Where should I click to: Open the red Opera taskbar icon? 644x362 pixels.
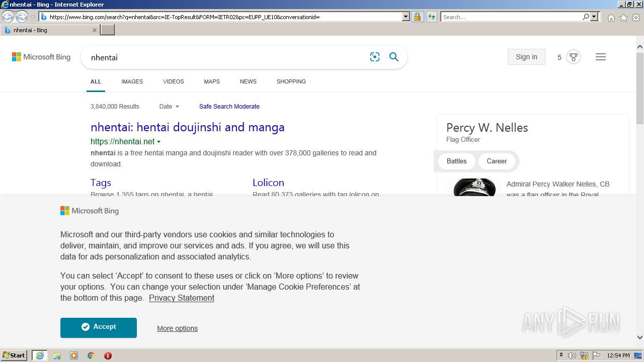(108, 355)
